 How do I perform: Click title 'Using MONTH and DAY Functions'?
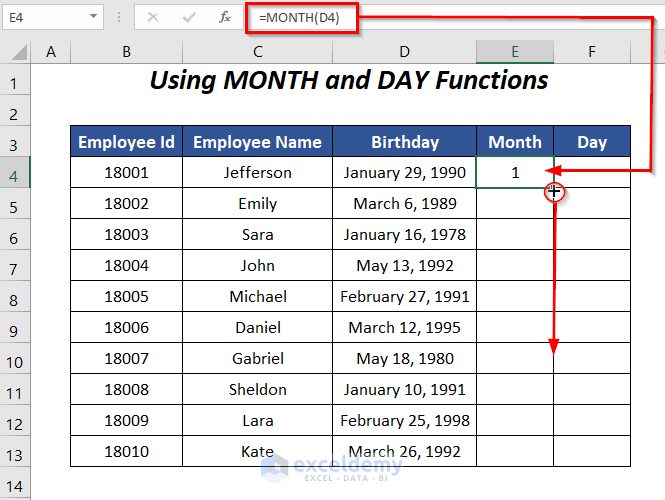click(349, 80)
